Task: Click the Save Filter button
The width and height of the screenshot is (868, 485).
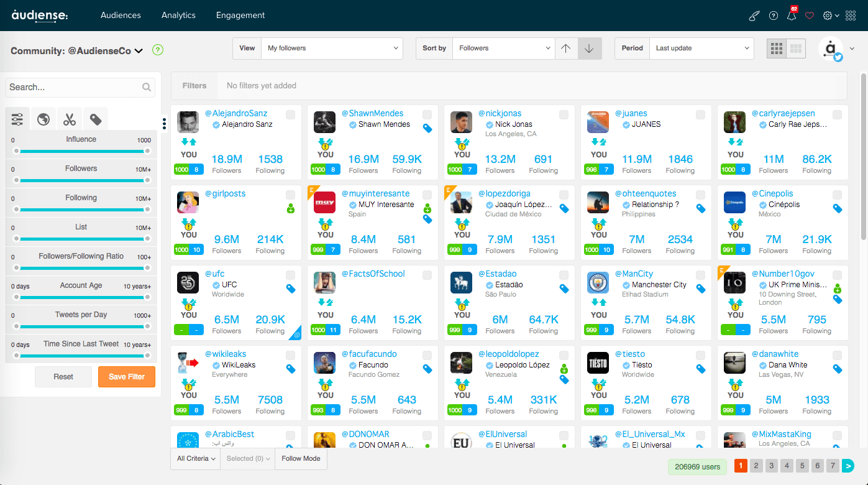Action: 127,377
